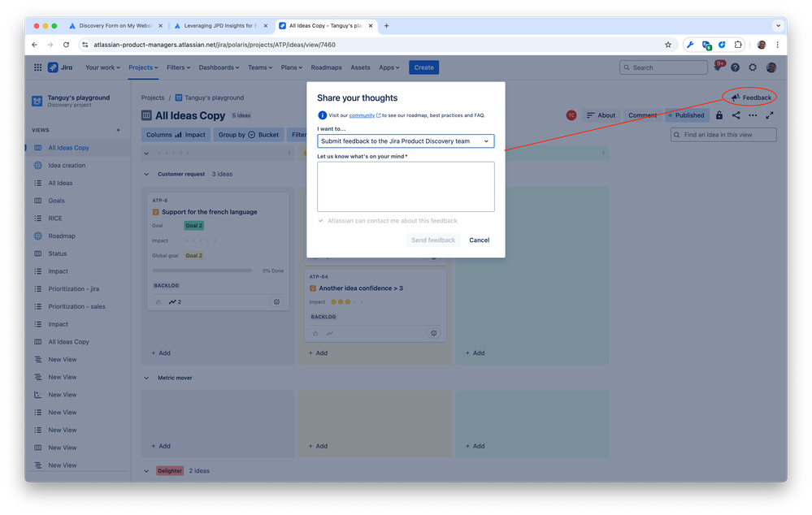812x515 pixels.
Task: Click the share icon for this view
Action: 735,115
